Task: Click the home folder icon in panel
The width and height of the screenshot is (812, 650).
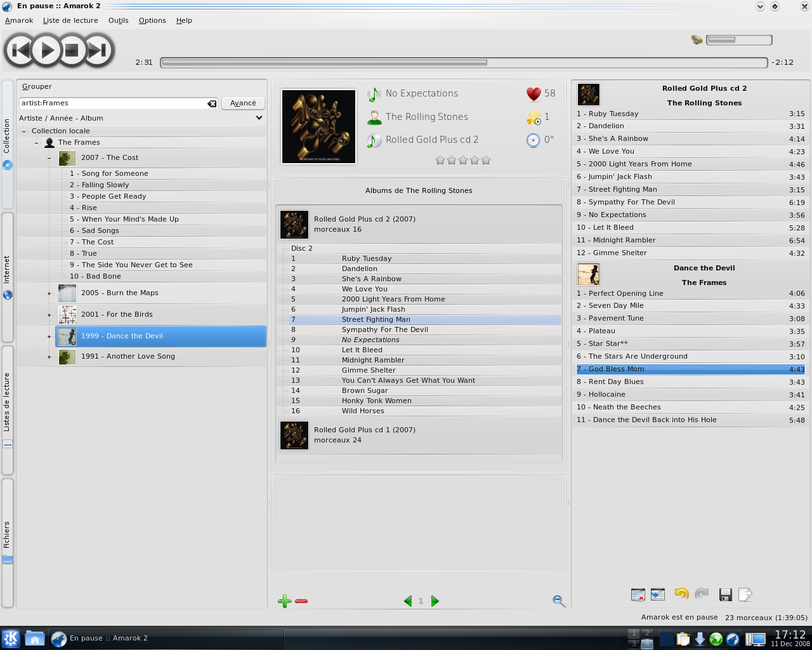Action: pyautogui.click(x=34, y=639)
